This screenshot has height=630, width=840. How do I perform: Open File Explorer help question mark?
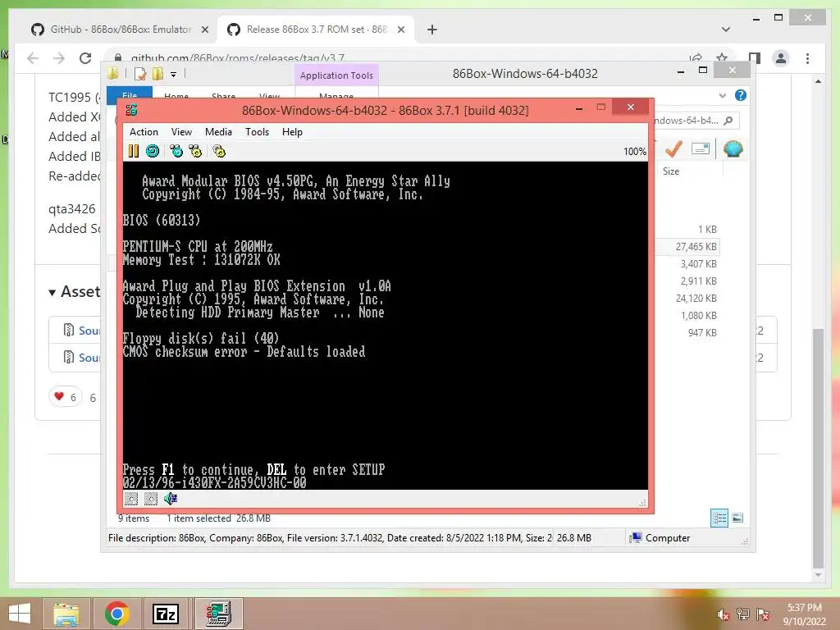(x=741, y=95)
